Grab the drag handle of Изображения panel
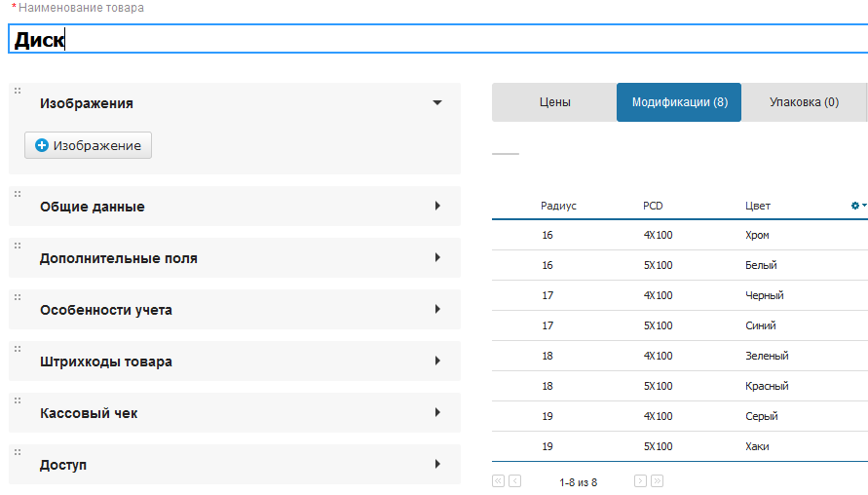The width and height of the screenshot is (868, 495). coord(18,91)
